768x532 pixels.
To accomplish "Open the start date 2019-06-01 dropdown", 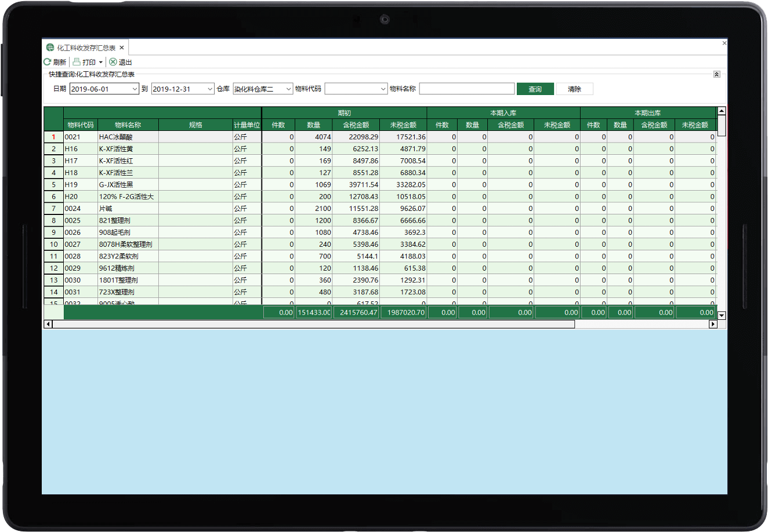I will tap(135, 89).
